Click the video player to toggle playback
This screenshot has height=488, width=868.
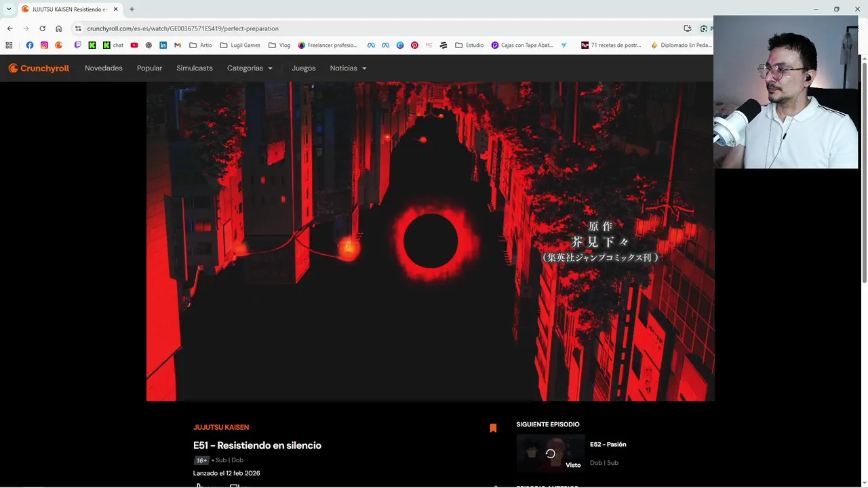tap(430, 241)
